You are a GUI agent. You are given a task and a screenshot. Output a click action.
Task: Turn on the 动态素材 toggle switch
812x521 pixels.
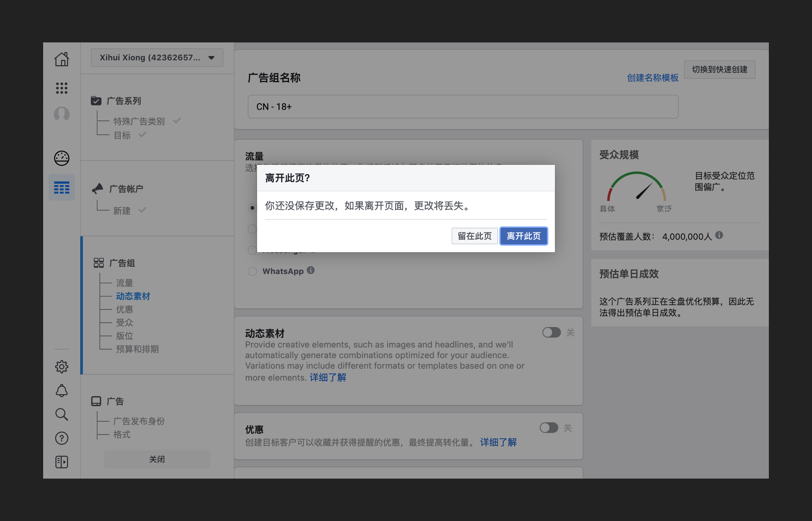[x=551, y=332]
